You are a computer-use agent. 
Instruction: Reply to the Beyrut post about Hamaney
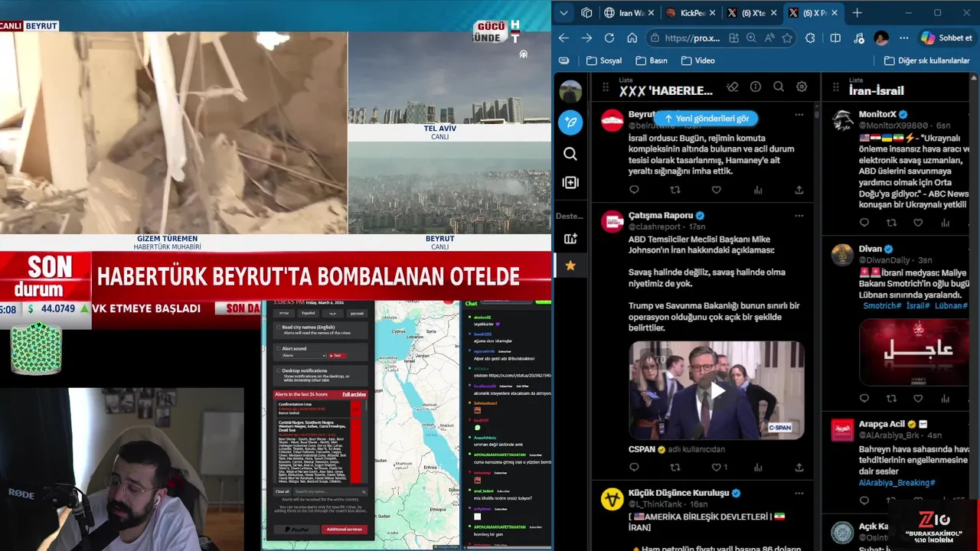(634, 190)
